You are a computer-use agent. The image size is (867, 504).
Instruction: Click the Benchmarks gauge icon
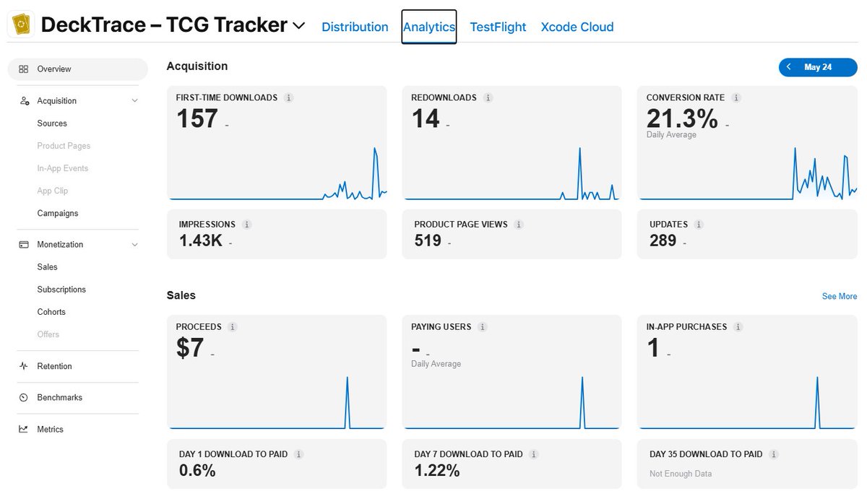tap(24, 398)
